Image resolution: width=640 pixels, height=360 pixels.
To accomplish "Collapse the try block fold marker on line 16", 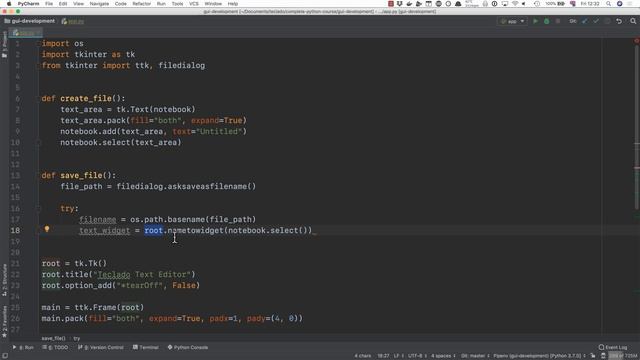I will click(39, 209).
